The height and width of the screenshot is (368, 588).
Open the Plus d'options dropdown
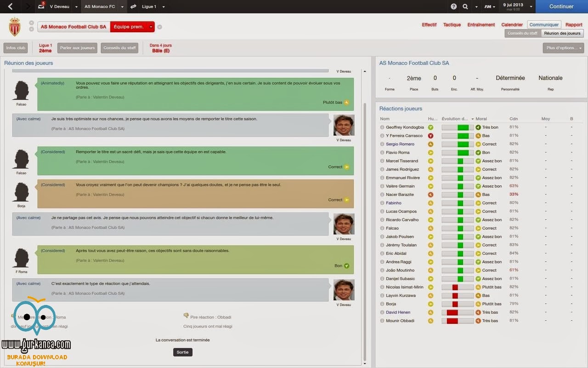tap(563, 48)
